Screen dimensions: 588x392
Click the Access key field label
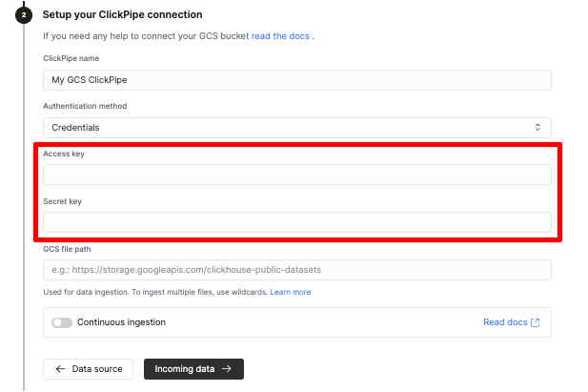[x=62, y=154]
